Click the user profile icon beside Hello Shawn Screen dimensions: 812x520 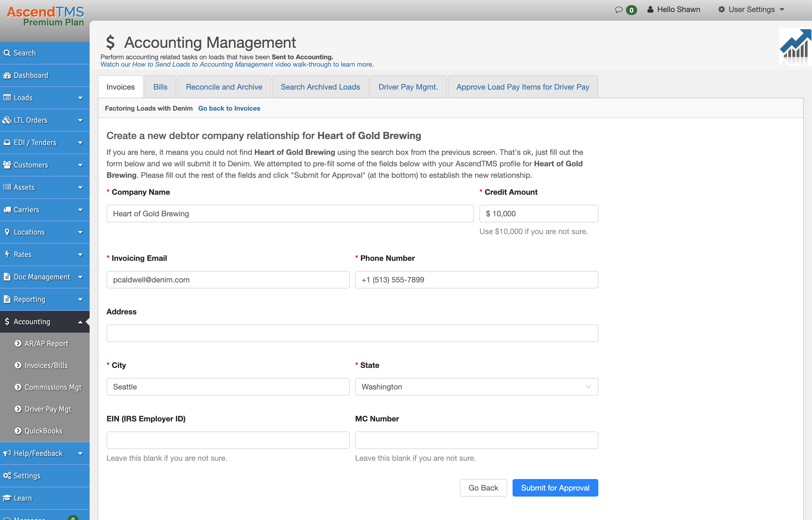[650, 10]
